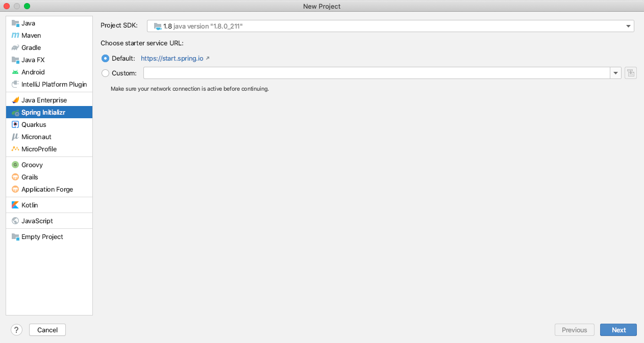Viewport: 644px width, 343px height.
Task: Select the Application Forge label
Action: click(x=47, y=189)
